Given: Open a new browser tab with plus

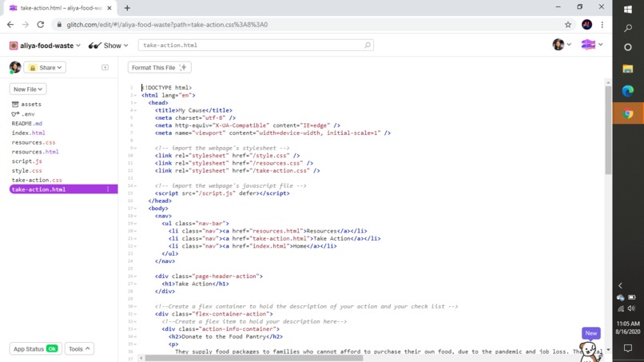Looking at the screenshot, I should coord(127,8).
